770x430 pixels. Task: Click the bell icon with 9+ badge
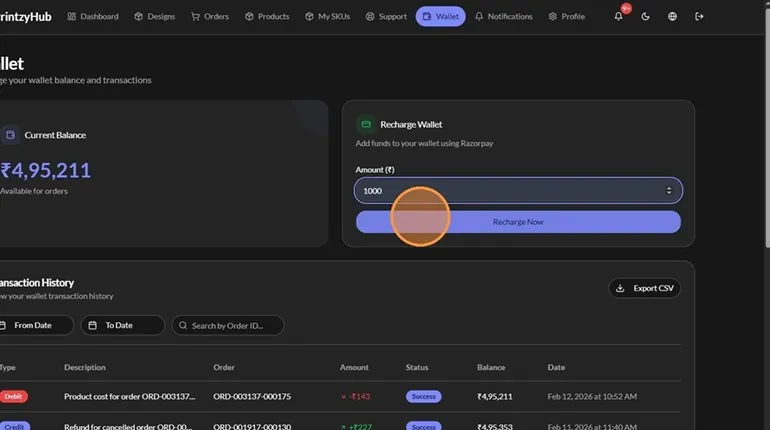[x=619, y=16]
